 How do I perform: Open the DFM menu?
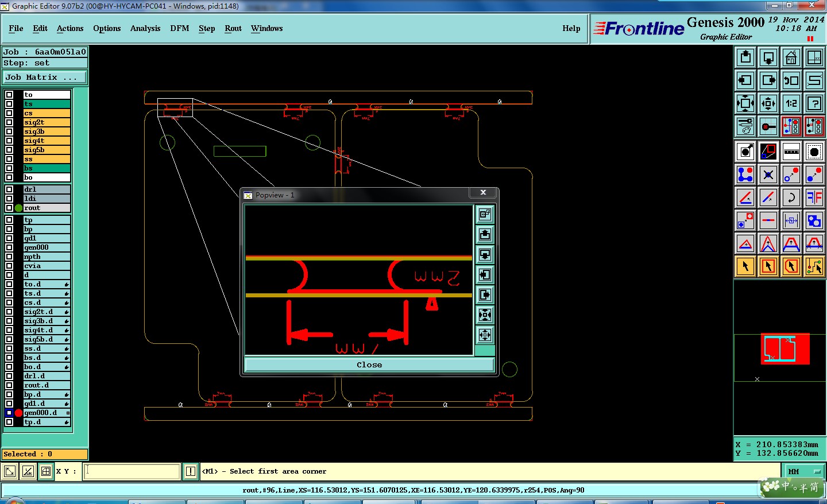tap(180, 28)
